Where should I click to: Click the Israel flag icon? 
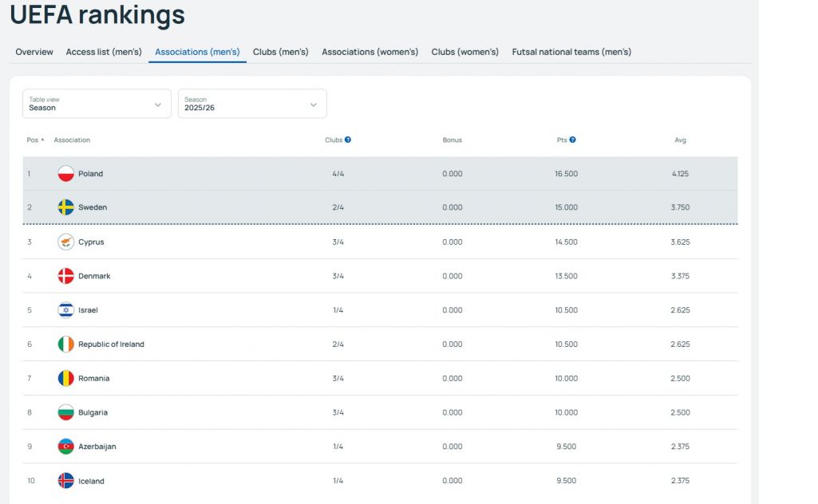(65, 309)
